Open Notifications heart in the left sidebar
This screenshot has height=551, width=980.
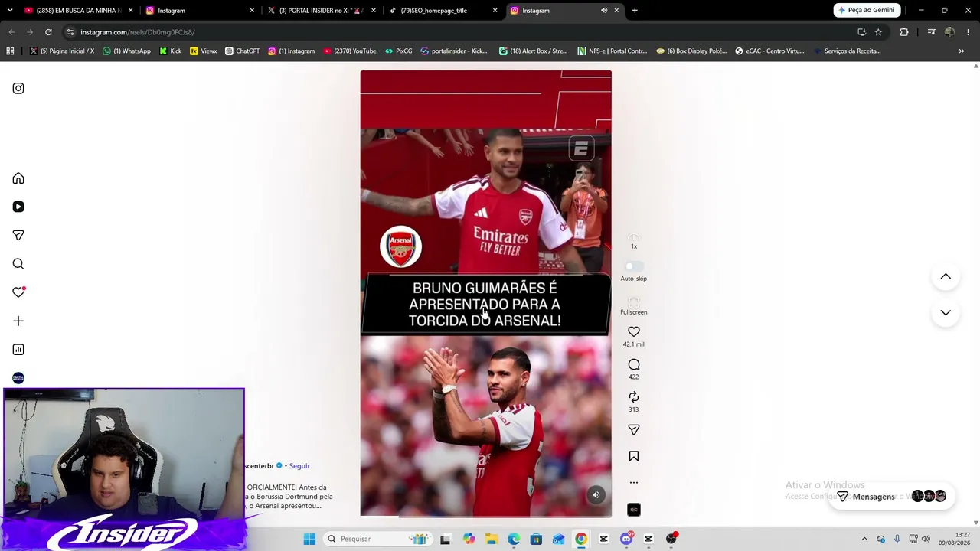[18, 292]
